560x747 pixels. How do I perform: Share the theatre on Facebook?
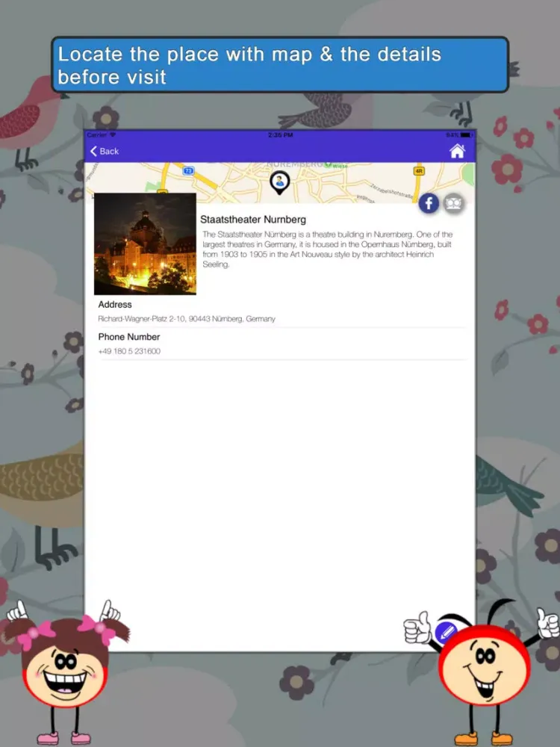point(429,203)
